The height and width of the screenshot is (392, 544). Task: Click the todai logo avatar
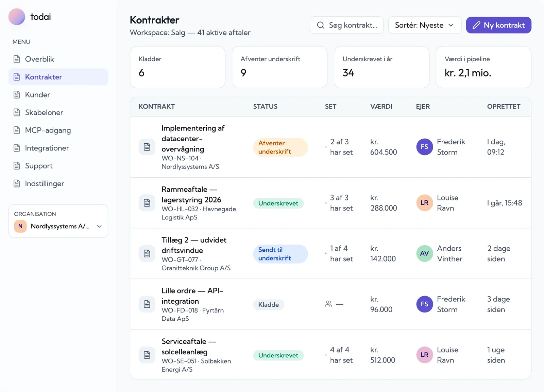pyautogui.click(x=17, y=17)
